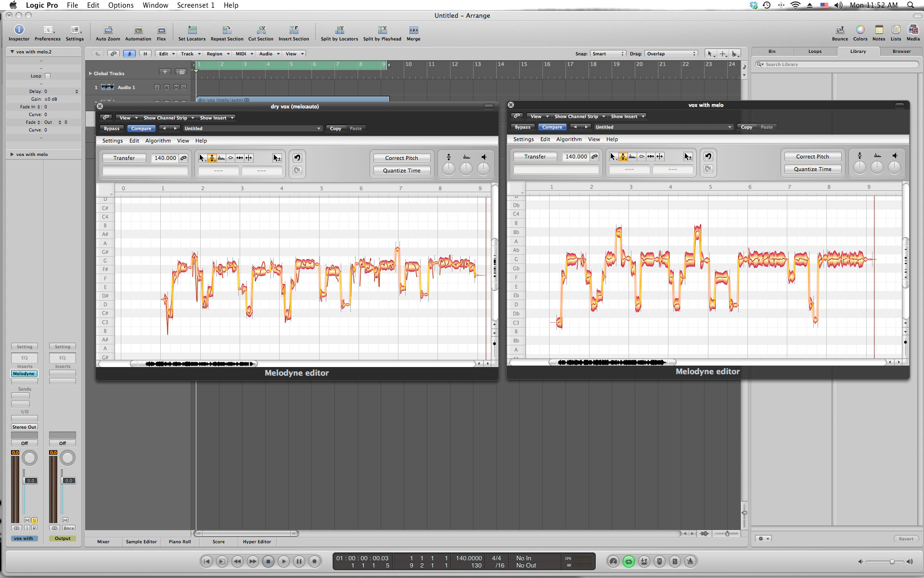This screenshot has width=924, height=578.
Task: Click Quantize Time in vox with melo Melodyne
Action: (812, 169)
